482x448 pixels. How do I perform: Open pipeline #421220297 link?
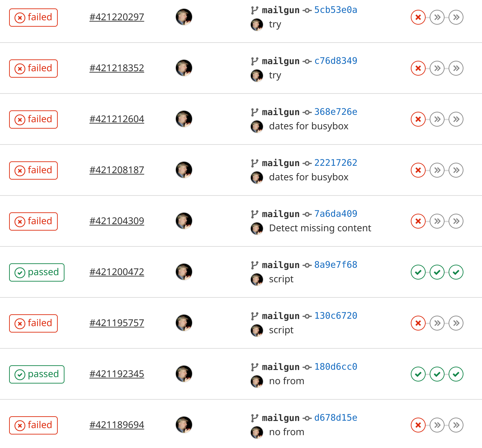pos(117,17)
